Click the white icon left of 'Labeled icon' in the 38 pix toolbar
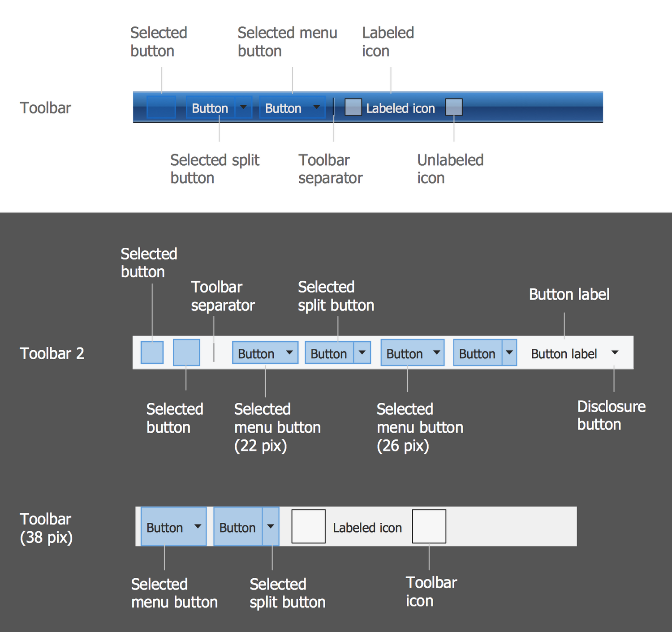The image size is (672, 632). pos(308,526)
